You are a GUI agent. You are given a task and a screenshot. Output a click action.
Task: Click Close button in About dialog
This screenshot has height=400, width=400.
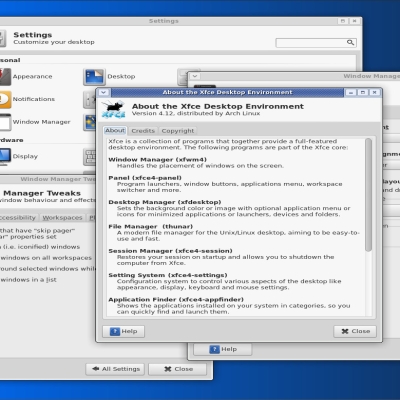[355, 331]
